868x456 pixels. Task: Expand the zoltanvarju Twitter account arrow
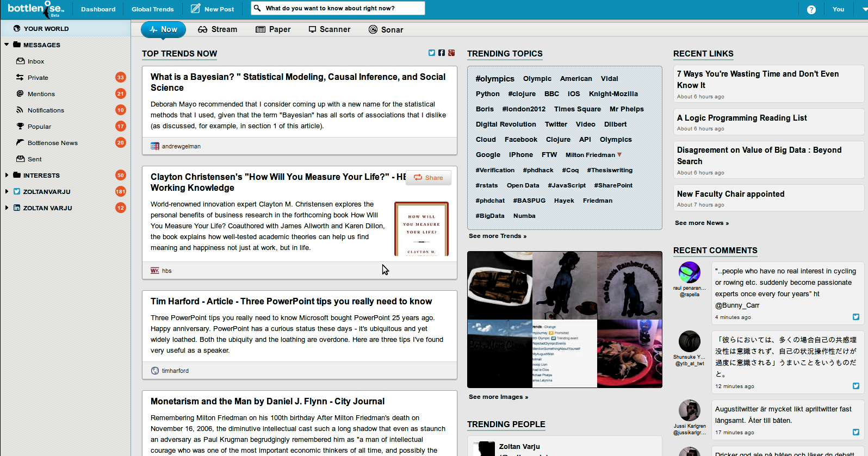(x=7, y=191)
